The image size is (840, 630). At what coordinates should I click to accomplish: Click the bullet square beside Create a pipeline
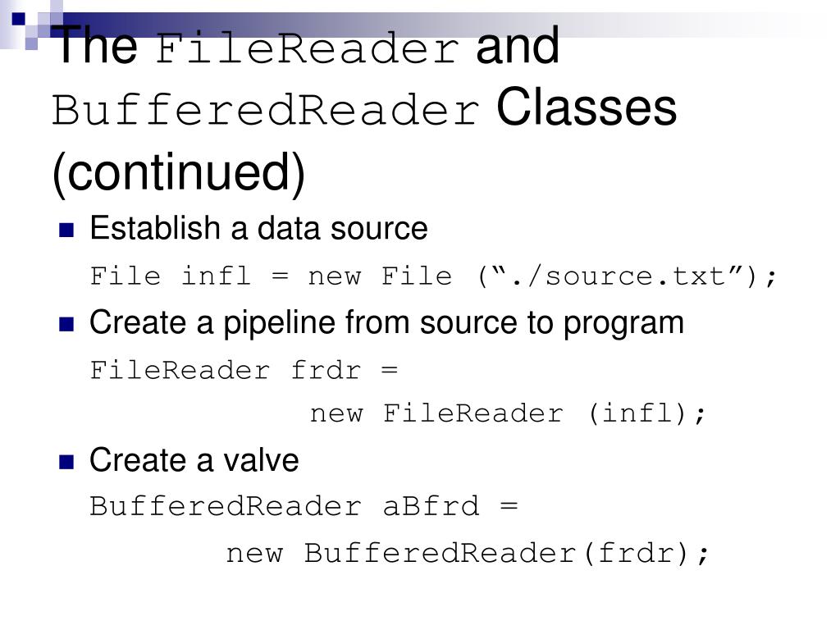click(66, 324)
